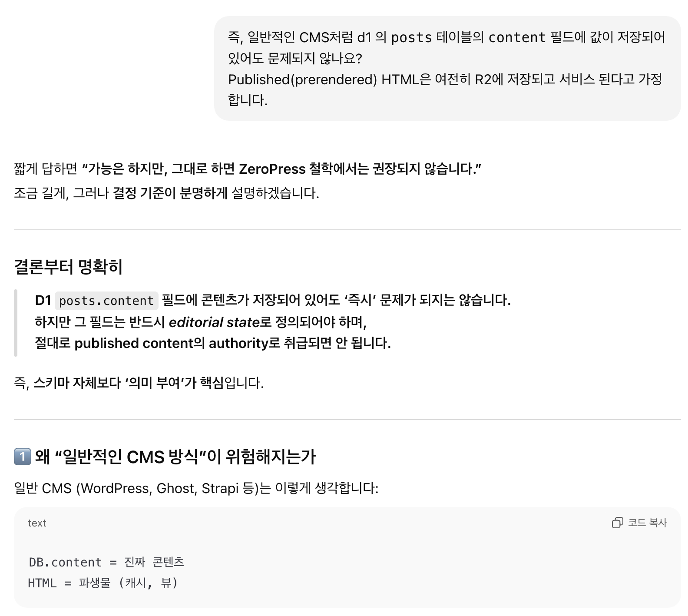This screenshot has width=688, height=616.
Task: Click bold text "published content의 authority"
Action: [172, 343]
